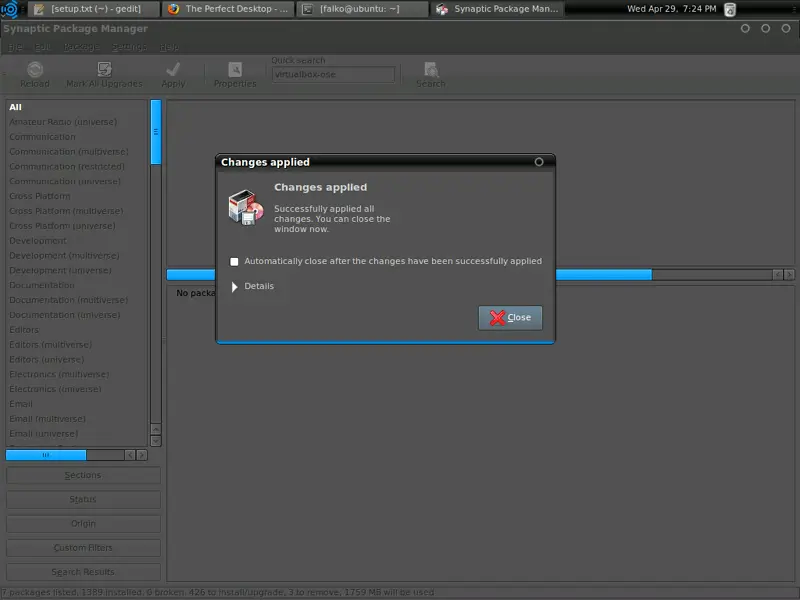Click the trash icon in top panel
800x600 pixels.
click(x=730, y=9)
